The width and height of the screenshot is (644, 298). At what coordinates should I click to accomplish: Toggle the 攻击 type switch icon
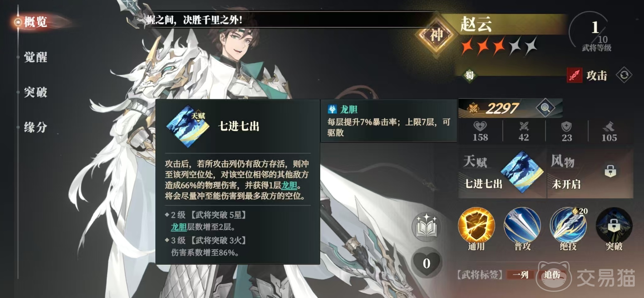coord(624,75)
